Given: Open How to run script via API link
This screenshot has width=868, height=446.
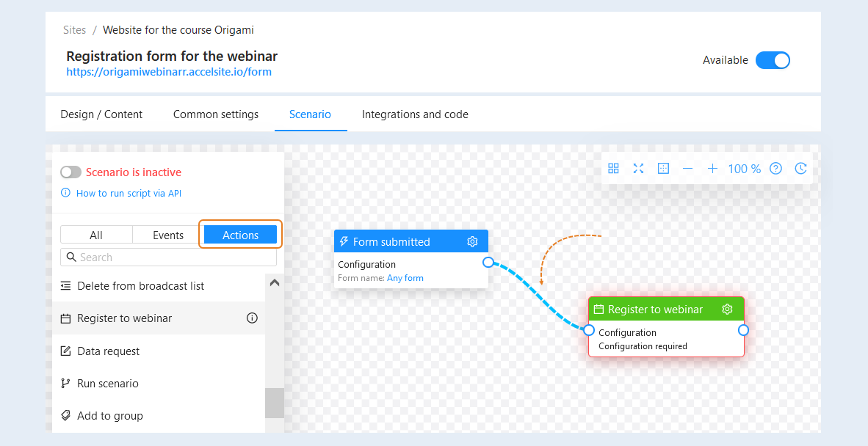Looking at the screenshot, I should coord(129,194).
